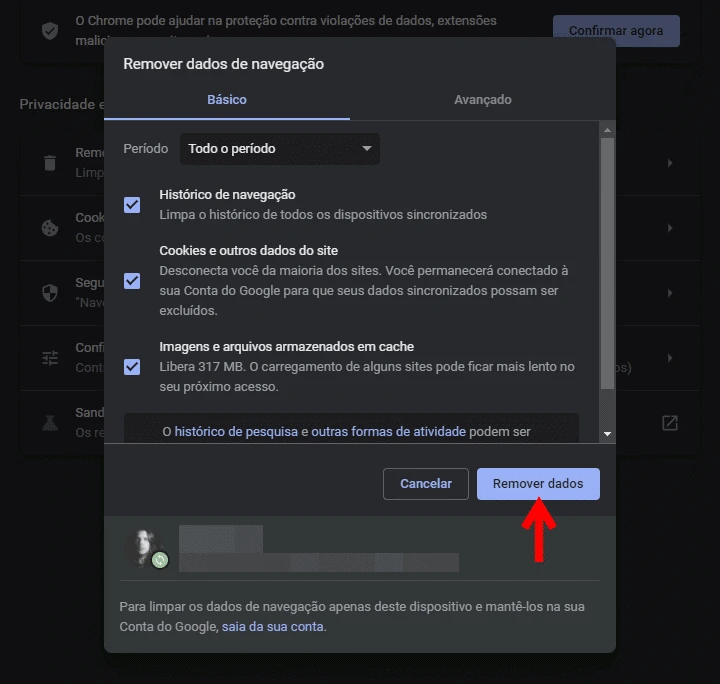720x684 pixels.
Task: Toggle Cookies e outros dados do site checkbox
Action: [132, 280]
